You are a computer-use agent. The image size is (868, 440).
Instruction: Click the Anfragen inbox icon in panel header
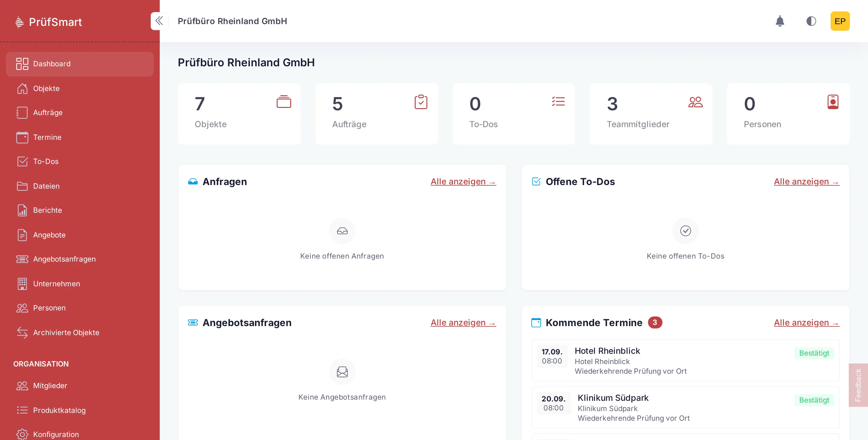pyautogui.click(x=193, y=182)
